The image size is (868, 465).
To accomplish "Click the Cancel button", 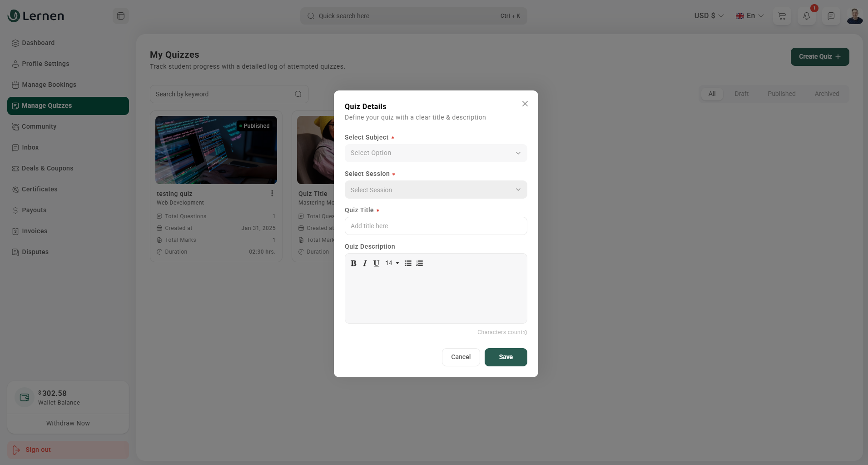I will 461,357.
